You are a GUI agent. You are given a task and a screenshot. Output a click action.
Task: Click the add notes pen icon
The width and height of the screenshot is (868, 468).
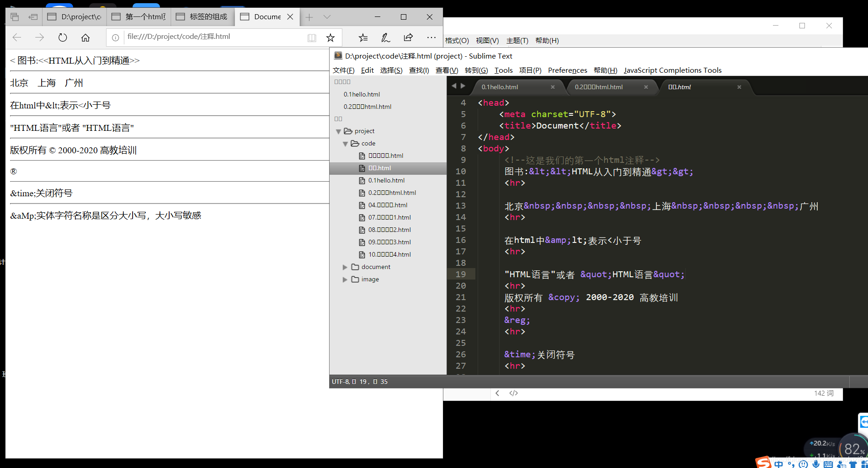coord(385,38)
